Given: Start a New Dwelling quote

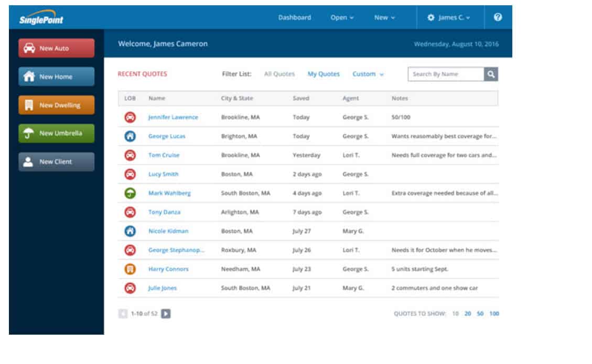Looking at the screenshot, I should [56, 105].
